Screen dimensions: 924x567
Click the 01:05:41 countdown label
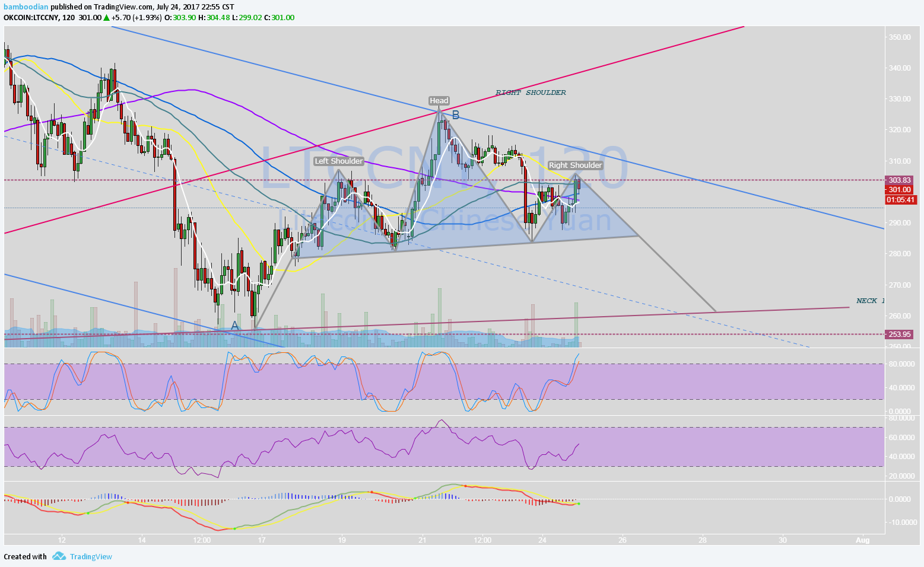pyautogui.click(x=900, y=200)
